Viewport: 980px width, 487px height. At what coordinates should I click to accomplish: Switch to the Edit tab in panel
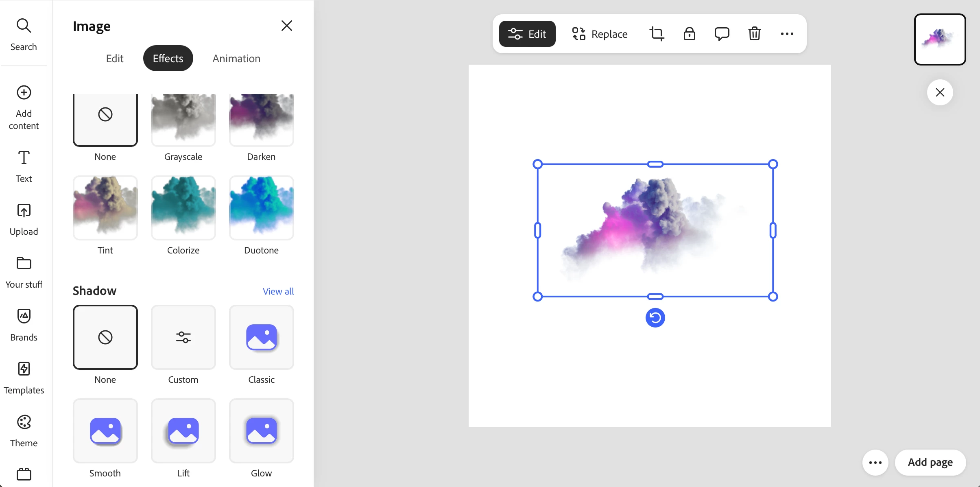point(115,59)
